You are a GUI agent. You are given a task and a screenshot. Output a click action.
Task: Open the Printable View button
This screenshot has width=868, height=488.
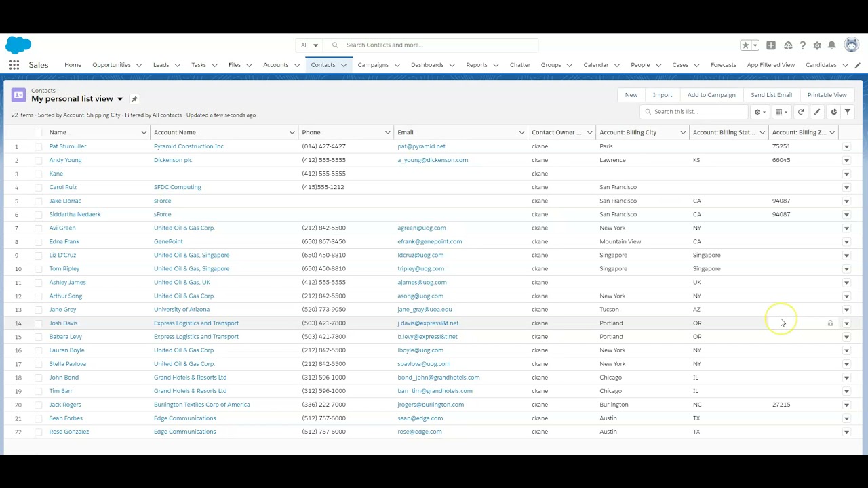pyautogui.click(x=827, y=95)
